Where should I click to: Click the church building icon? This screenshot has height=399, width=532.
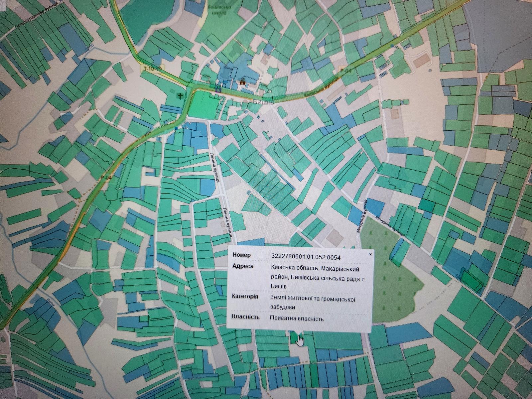(x=242, y=82)
